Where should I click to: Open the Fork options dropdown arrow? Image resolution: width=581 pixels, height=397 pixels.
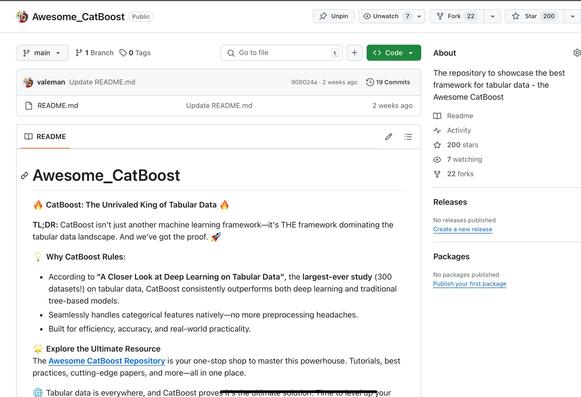coord(492,16)
